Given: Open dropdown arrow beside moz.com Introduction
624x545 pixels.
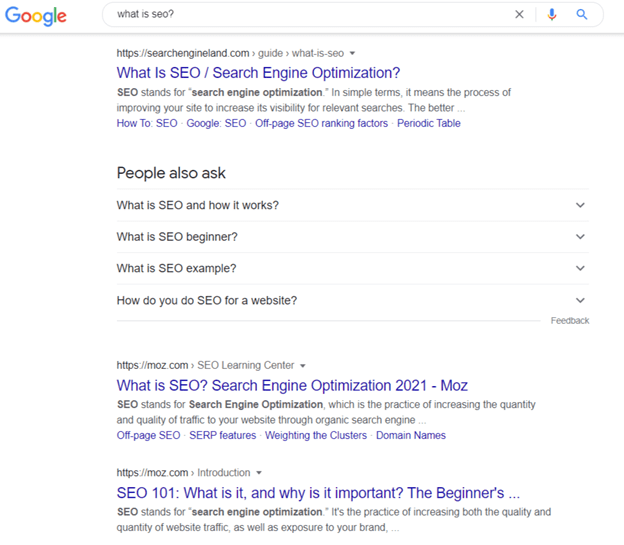Looking at the screenshot, I should [259, 473].
